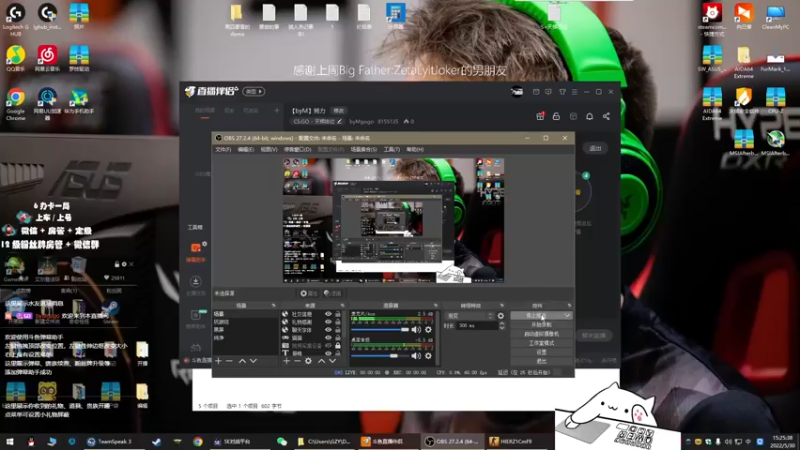Click the orange 弹幕助手 icon in Douyu sidebar
800x450 pixels.
(x=196, y=248)
